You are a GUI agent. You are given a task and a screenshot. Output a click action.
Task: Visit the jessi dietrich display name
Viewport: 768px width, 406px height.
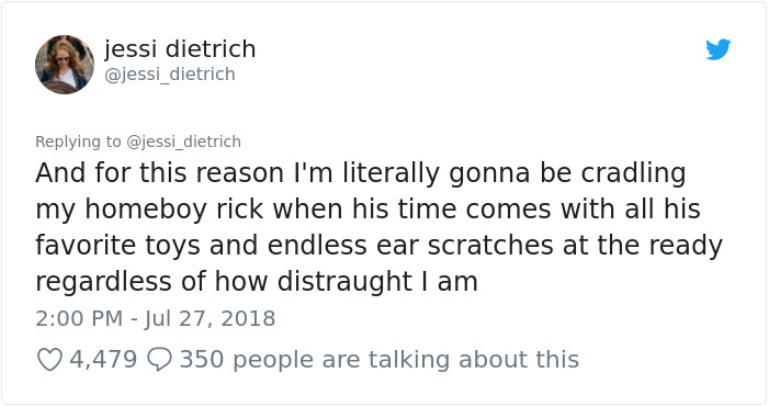180,49
